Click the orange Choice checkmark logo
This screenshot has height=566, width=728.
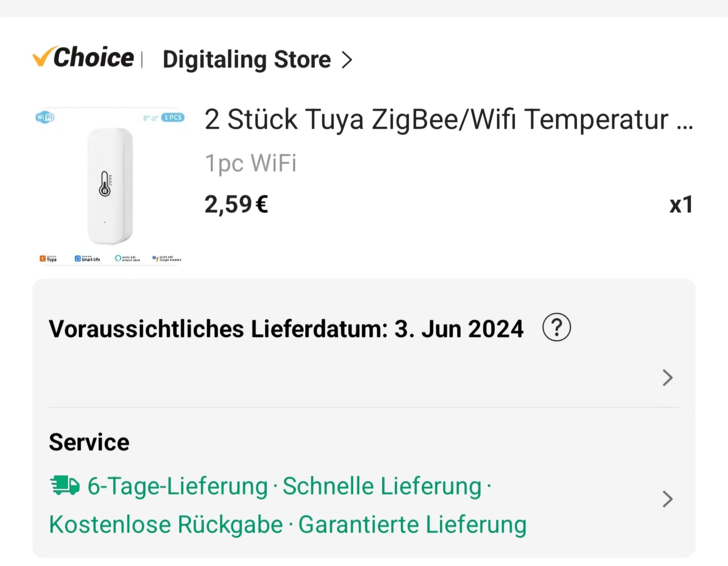[42, 58]
